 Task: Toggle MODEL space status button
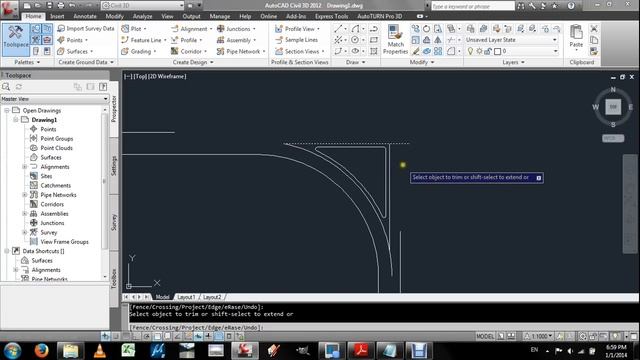[x=484, y=336]
